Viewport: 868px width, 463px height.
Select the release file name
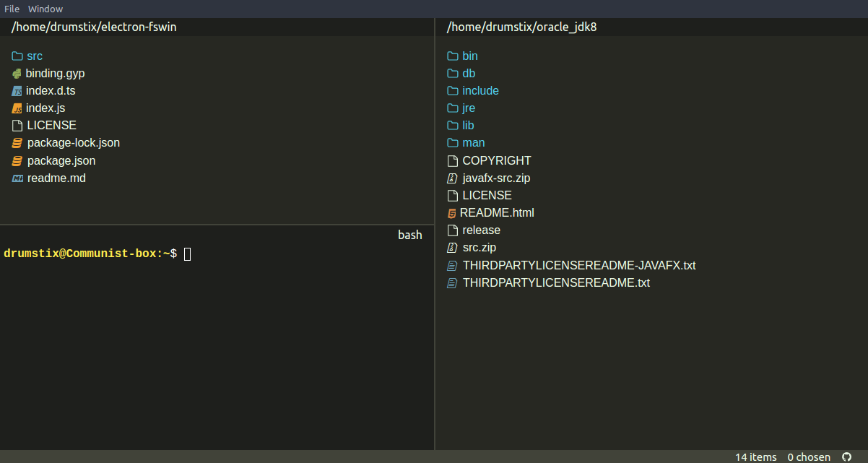point(482,230)
